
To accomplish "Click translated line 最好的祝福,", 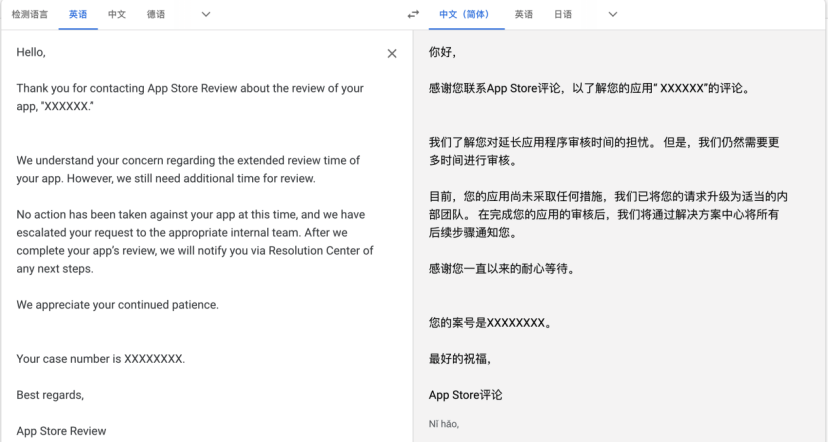I will coord(460,359).
